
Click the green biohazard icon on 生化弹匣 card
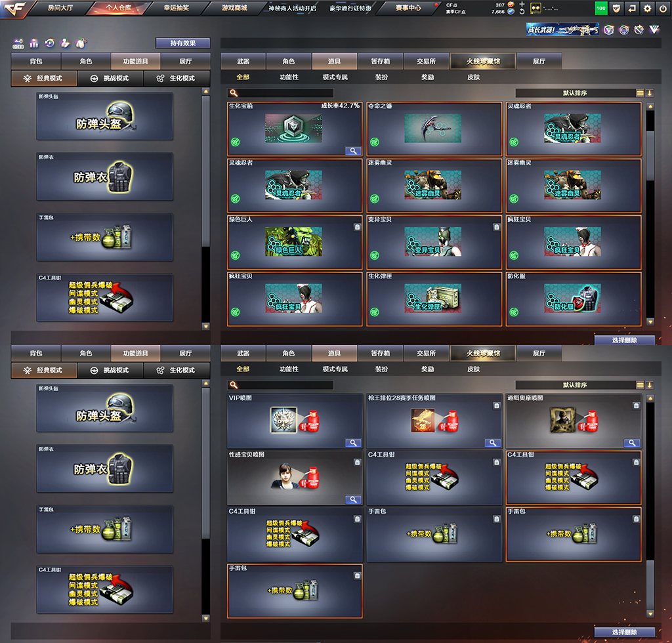pos(375,312)
